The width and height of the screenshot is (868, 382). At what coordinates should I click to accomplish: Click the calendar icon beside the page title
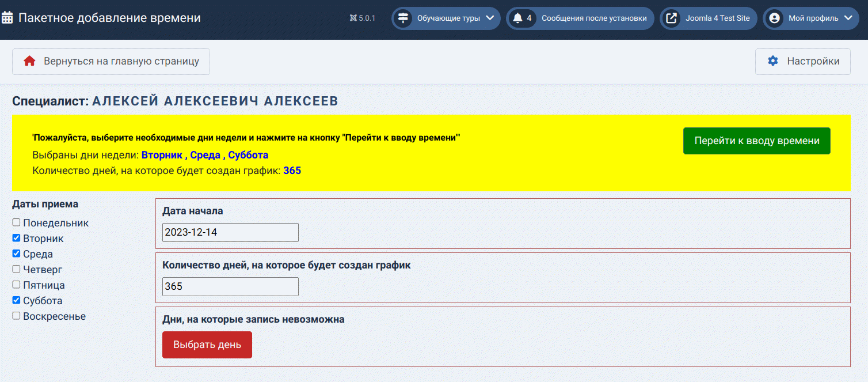click(x=7, y=18)
